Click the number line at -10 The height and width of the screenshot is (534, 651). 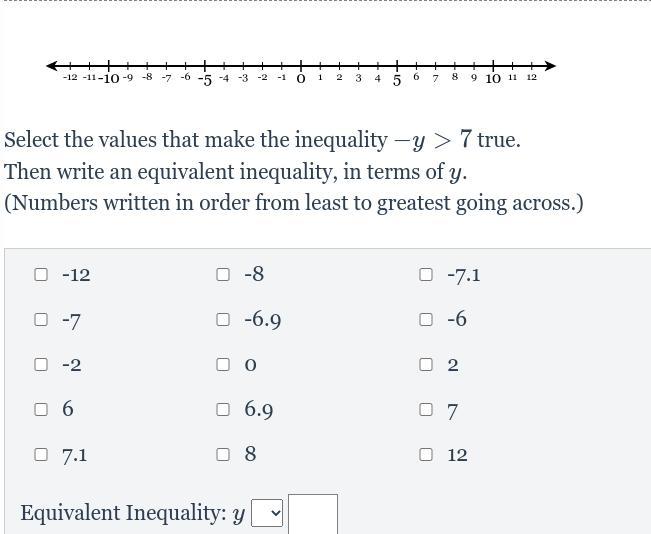pos(109,67)
